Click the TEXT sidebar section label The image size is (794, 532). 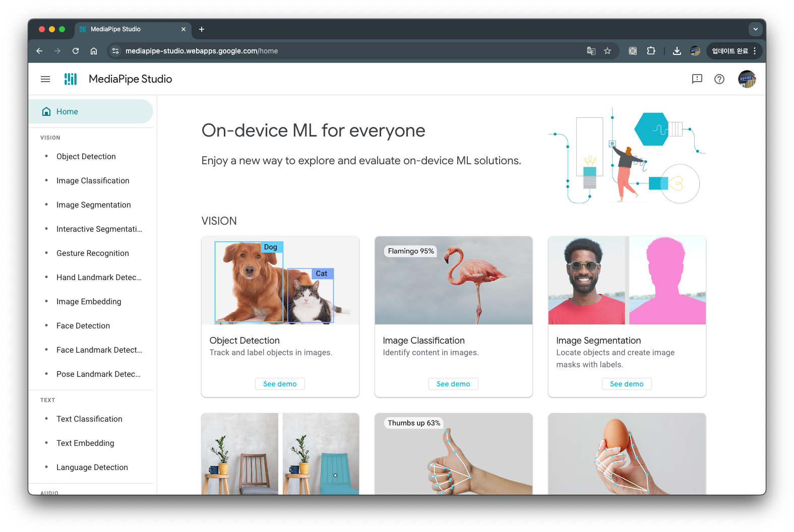(47, 400)
